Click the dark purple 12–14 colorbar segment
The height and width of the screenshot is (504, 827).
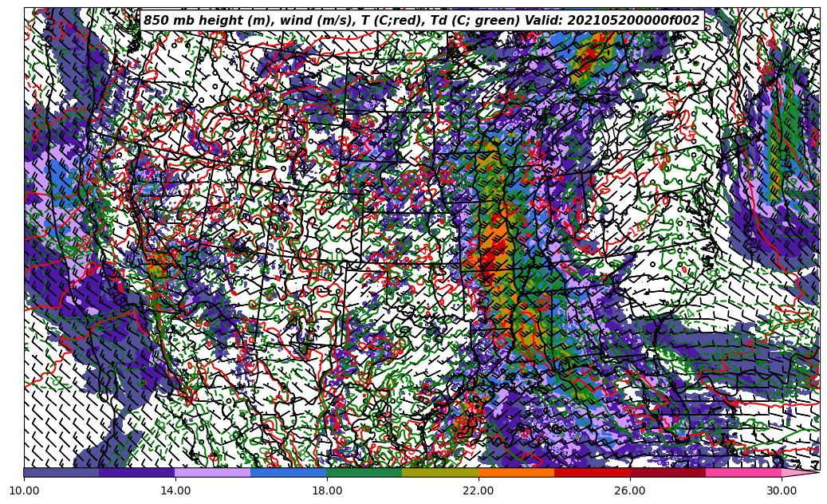137,473
